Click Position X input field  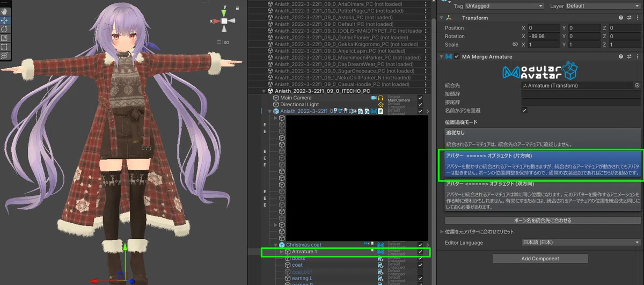click(544, 28)
